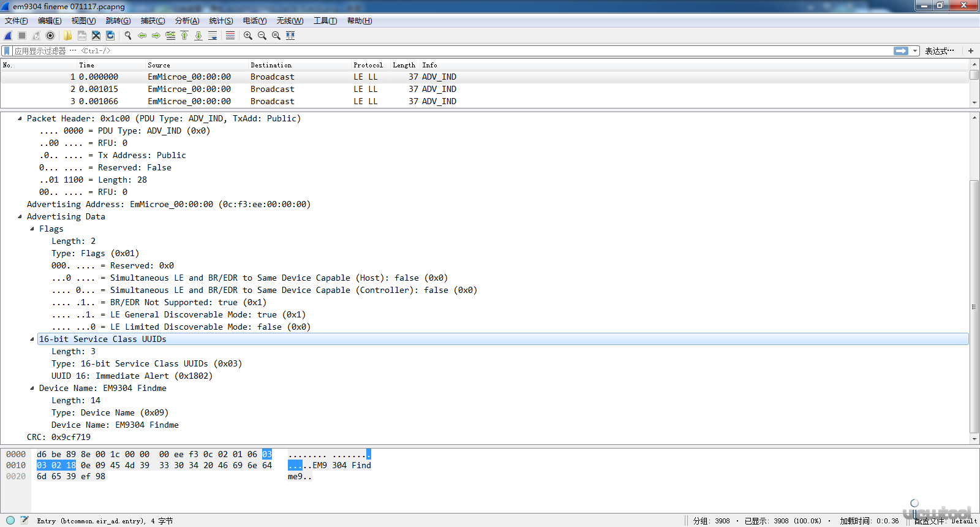Open the 无线(W) menu
Image resolution: width=980 pixels, height=527 pixels.
(x=290, y=21)
